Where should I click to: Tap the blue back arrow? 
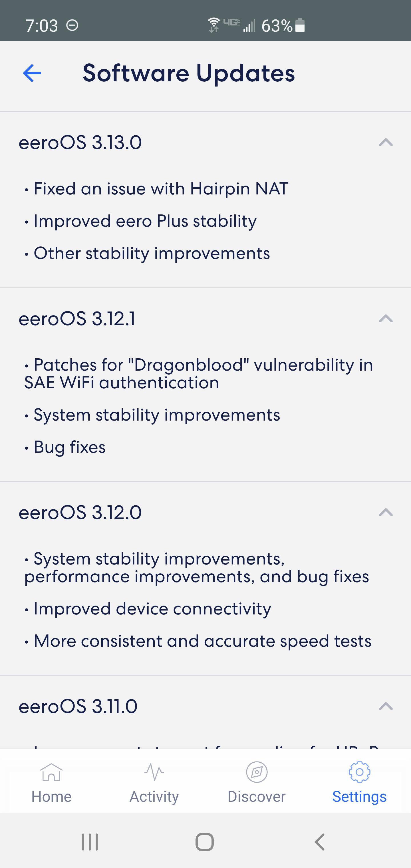coord(32,73)
